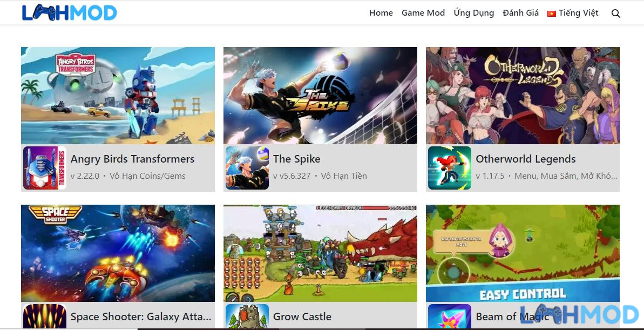Open the Angry Birds Transformers banner image

pyautogui.click(x=118, y=96)
